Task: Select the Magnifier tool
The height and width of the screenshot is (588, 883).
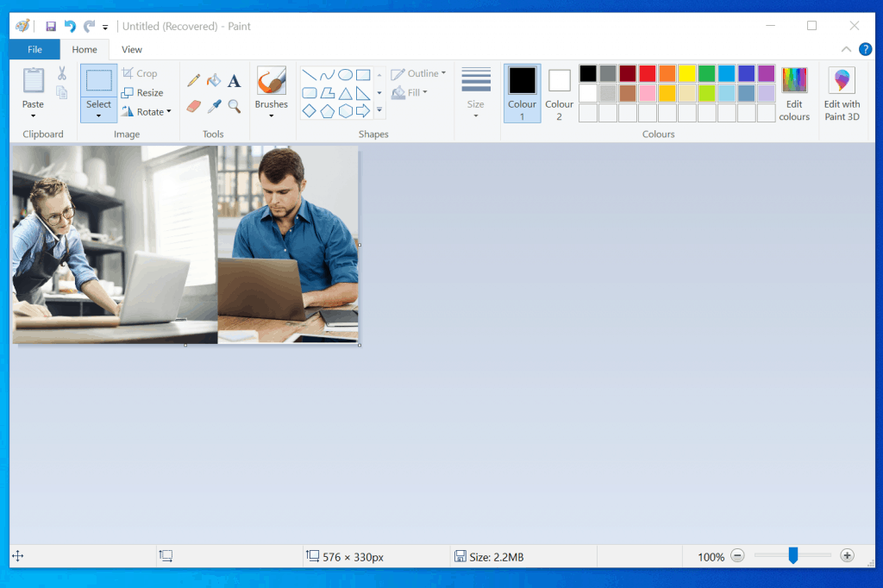Action: (235, 106)
